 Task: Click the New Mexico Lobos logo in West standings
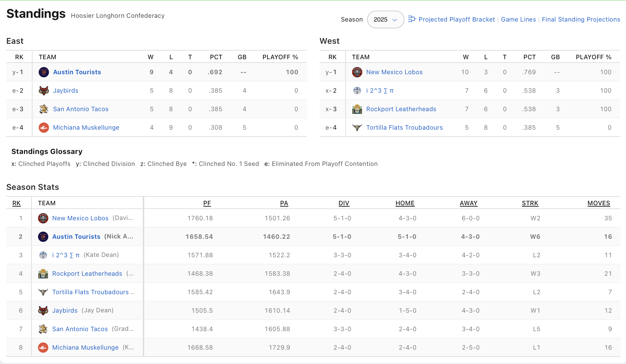click(357, 72)
